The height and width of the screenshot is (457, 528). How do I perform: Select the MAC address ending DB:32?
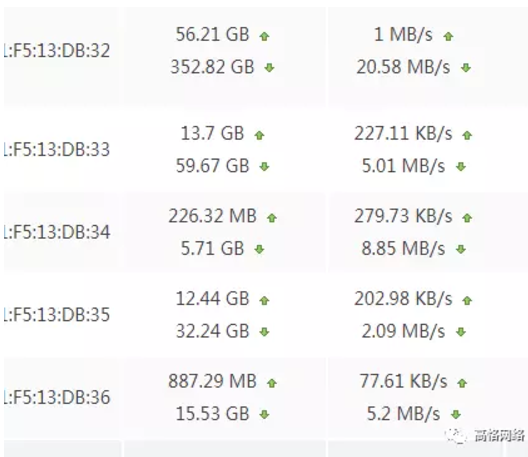(57, 51)
